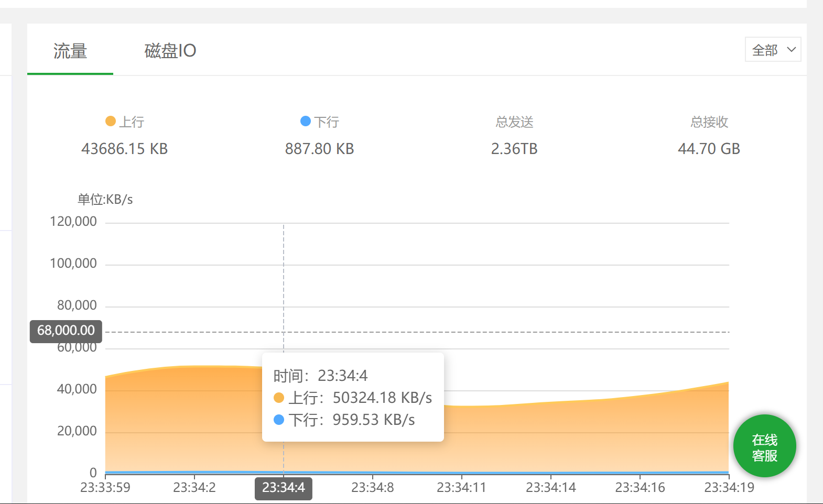Click the 单位:KB/s axis unit label
The image size is (823, 504).
(105, 200)
